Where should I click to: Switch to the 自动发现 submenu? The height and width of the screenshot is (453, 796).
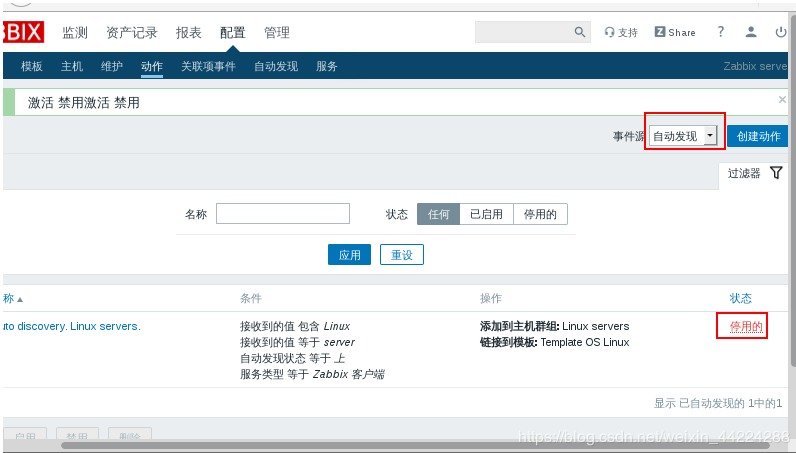[276, 66]
